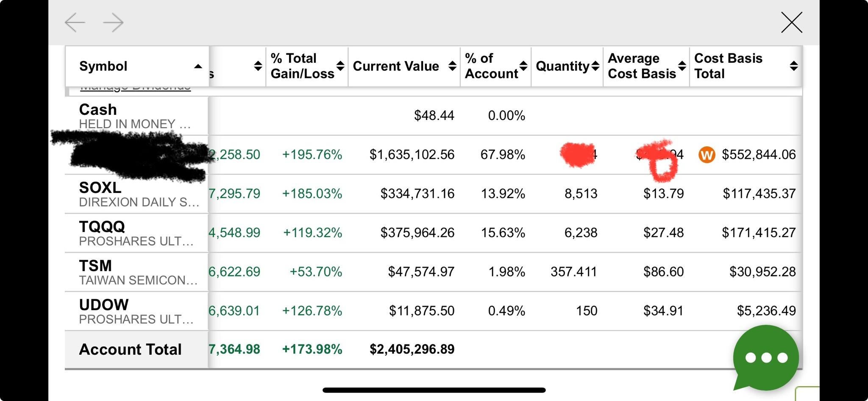Viewport: 868px width, 401px height.
Task: Click the $1,635,102.56 current value cell
Action: 412,155
